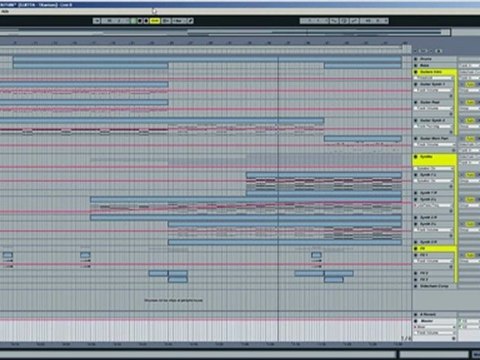Select the Master track title
The width and height of the screenshot is (480, 360).
pos(427,321)
